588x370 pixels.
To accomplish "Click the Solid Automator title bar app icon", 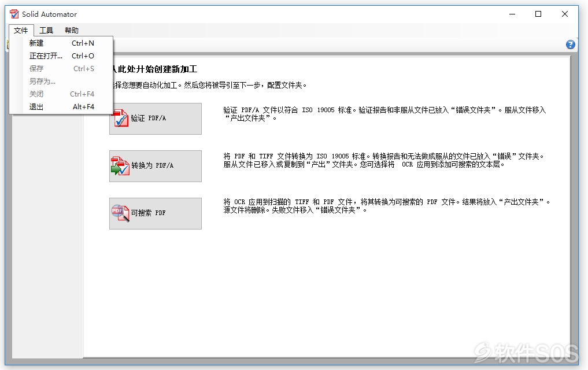I will [x=14, y=14].
